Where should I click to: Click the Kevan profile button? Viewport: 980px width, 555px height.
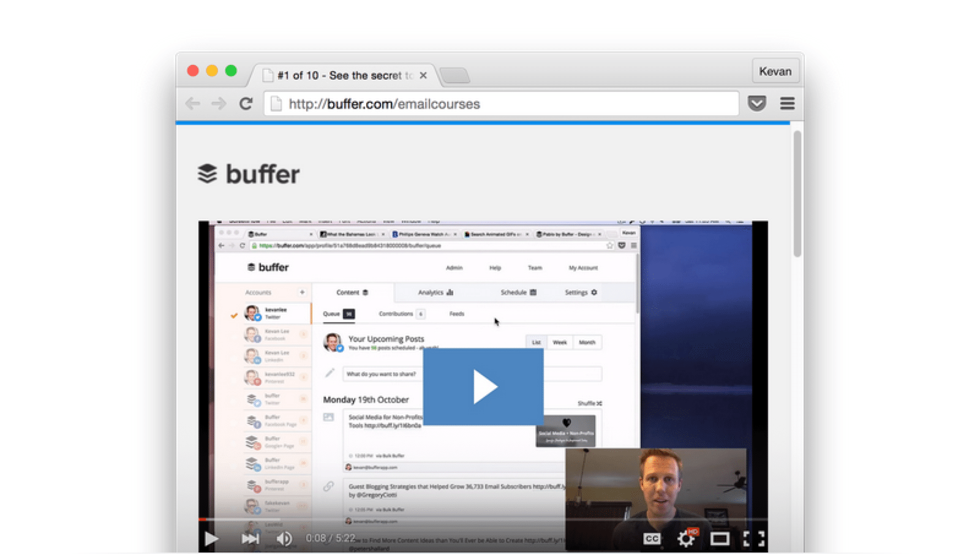coord(775,71)
